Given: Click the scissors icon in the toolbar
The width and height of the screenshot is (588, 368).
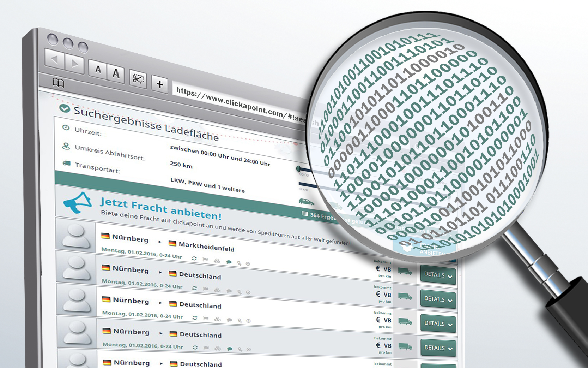Looking at the screenshot, I should (138, 79).
